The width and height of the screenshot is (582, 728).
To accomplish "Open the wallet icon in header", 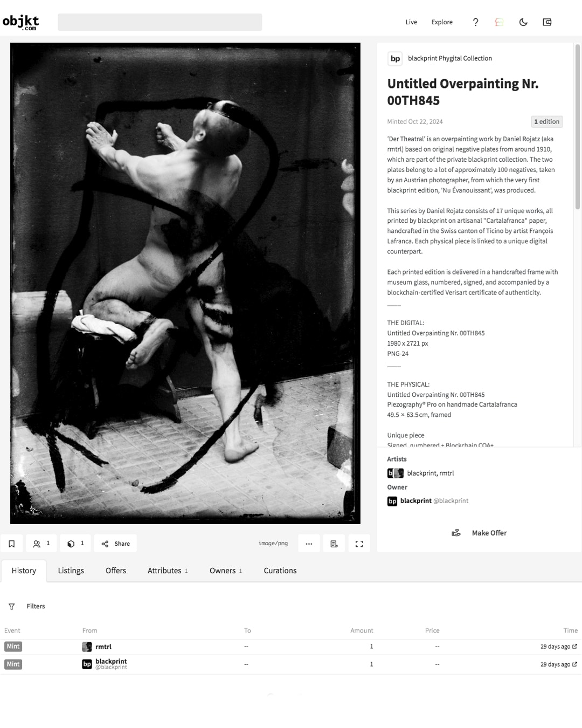I will 547,22.
